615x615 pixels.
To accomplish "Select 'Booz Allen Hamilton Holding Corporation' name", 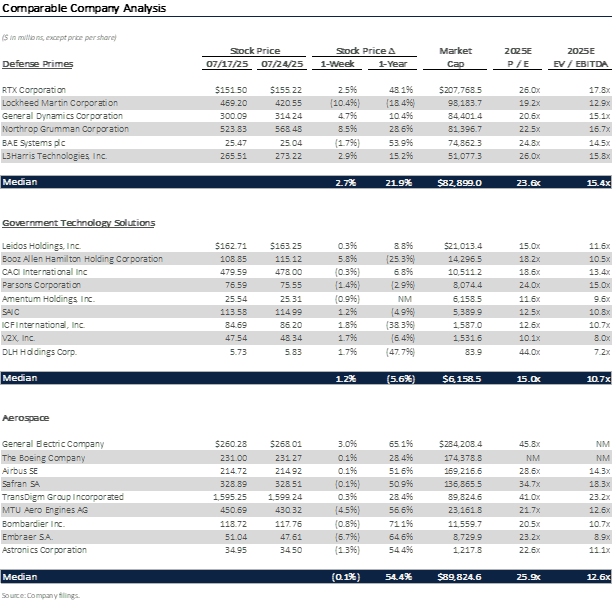I will point(82,259).
